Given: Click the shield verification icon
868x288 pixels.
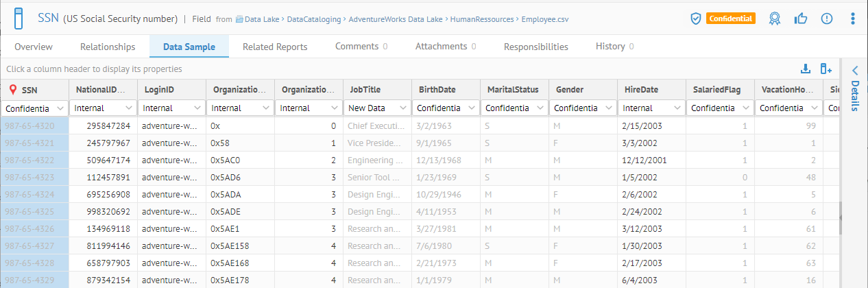Looking at the screenshot, I should point(695,19).
